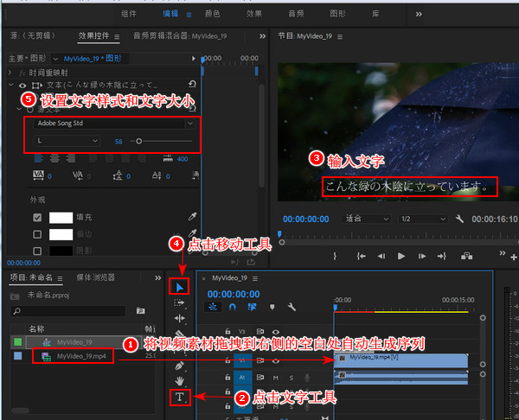
Task: Click the nest sequence toggle icon
Action: (x=213, y=307)
